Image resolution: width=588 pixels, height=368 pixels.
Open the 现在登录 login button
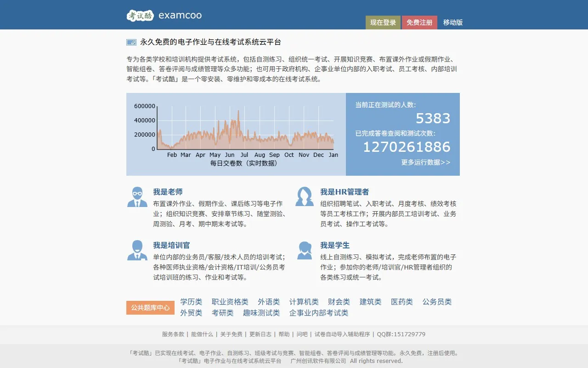pyautogui.click(x=383, y=23)
